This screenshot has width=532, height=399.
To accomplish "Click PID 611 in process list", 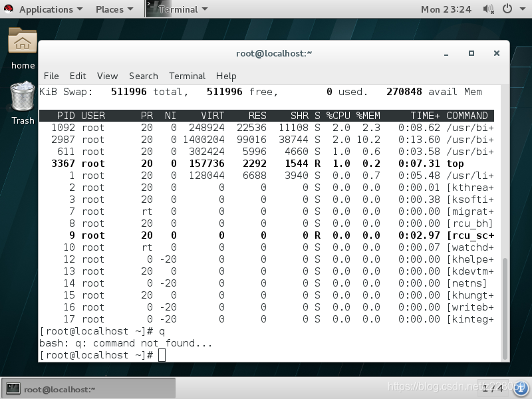I will tap(66, 152).
